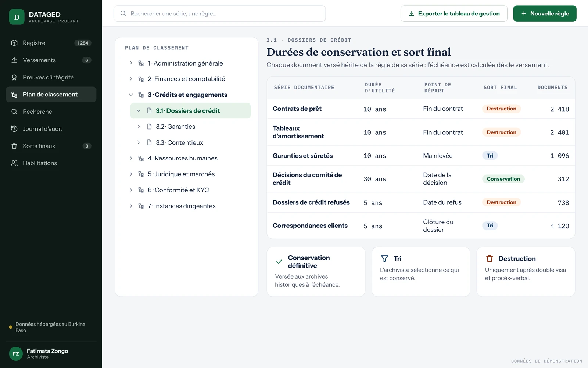
Task: Create a Nouvelle règle
Action: pyautogui.click(x=545, y=14)
